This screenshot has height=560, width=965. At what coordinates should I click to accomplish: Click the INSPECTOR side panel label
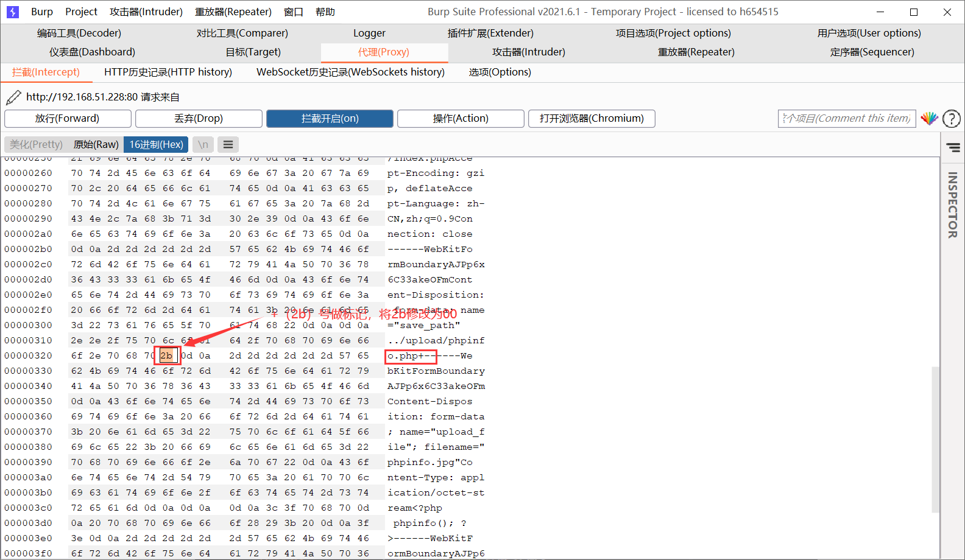(x=953, y=205)
